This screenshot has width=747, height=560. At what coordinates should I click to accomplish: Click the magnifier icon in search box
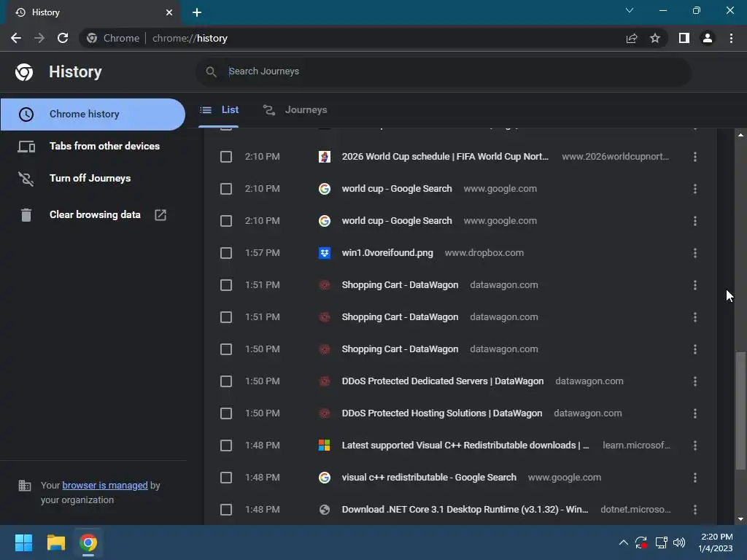(211, 71)
